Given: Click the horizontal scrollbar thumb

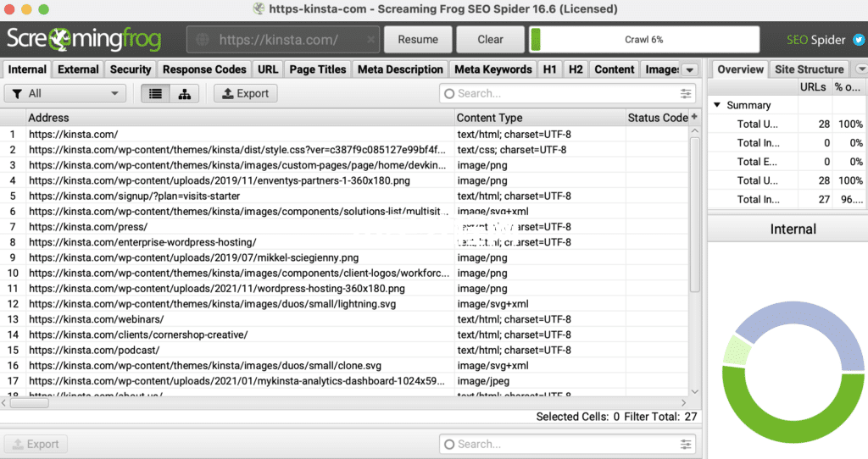Looking at the screenshot, I should (x=30, y=403).
